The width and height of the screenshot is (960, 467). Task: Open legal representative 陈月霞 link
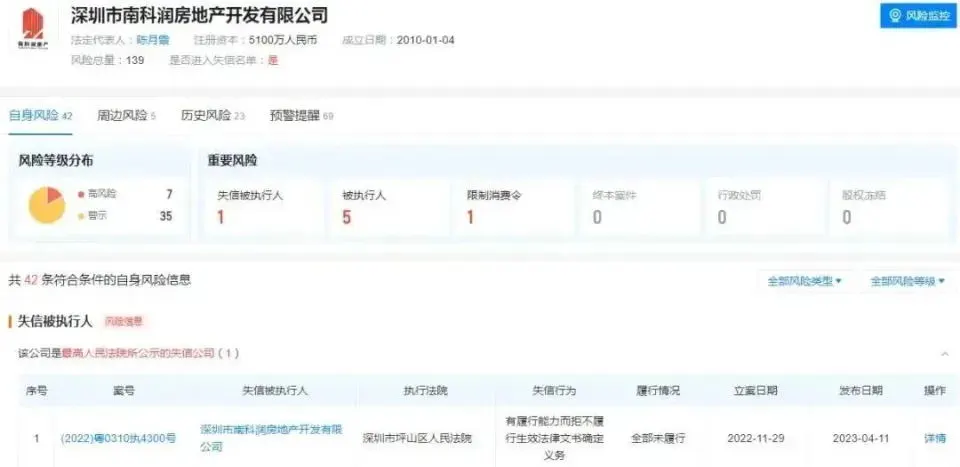[x=152, y=41]
